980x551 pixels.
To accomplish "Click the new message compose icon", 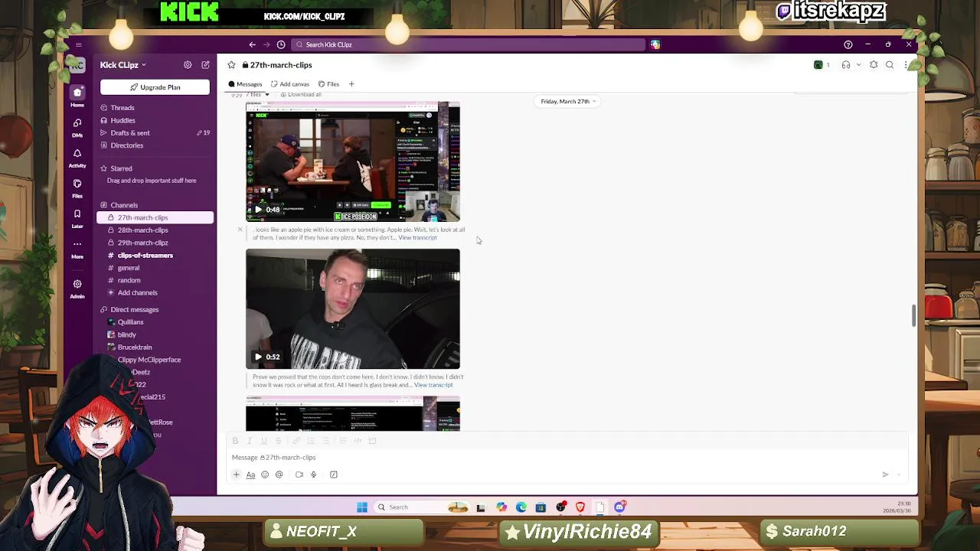I will point(205,65).
